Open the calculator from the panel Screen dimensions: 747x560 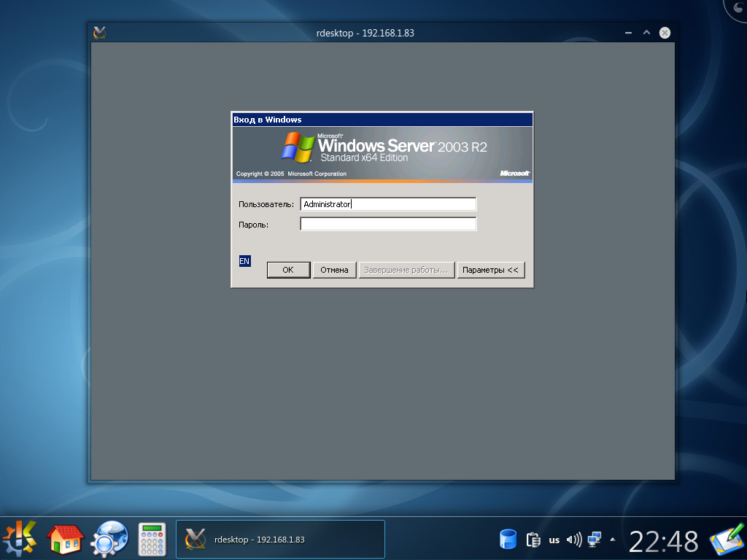(153, 539)
